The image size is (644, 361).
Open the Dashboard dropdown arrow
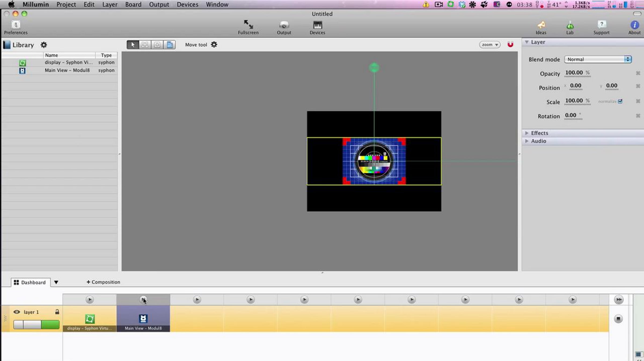[x=56, y=282]
